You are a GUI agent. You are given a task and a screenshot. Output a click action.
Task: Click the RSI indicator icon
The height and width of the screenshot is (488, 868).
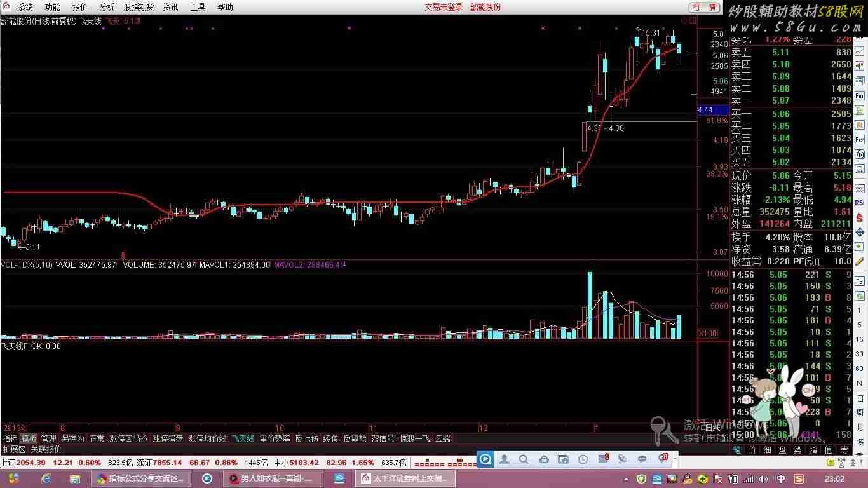tap(859, 203)
